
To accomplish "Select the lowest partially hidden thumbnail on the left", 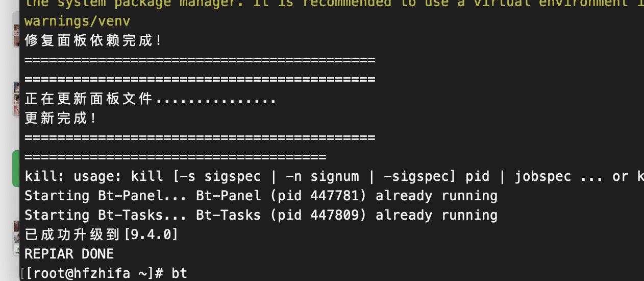I will tap(16, 238).
